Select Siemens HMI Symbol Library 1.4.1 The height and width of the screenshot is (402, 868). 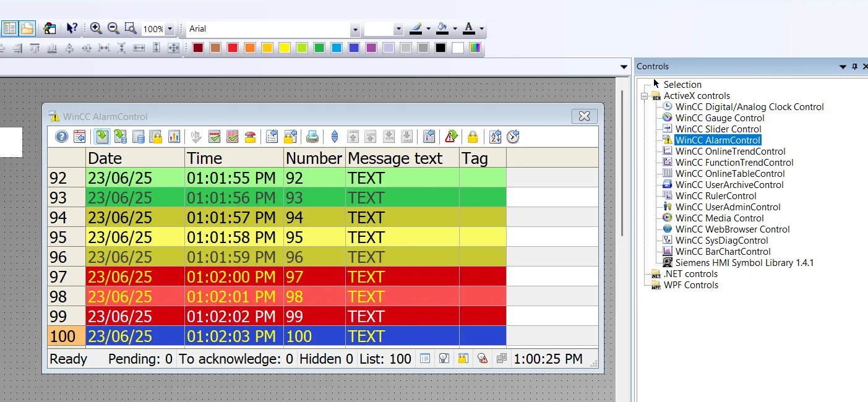[745, 263]
